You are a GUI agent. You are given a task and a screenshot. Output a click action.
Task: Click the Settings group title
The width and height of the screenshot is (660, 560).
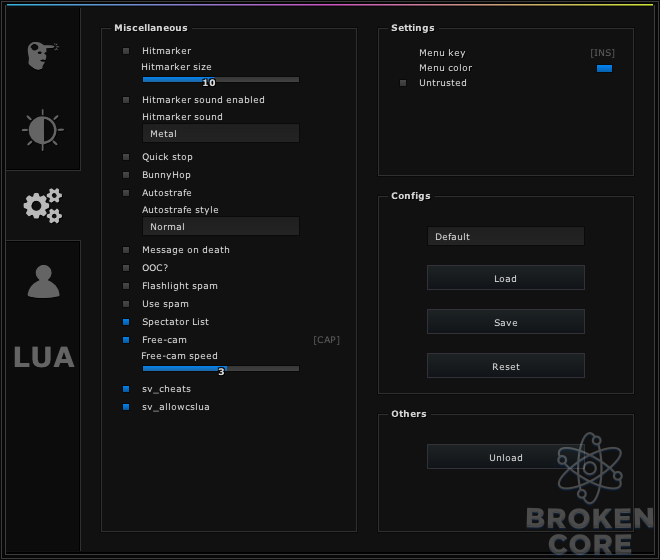[x=412, y=28]
